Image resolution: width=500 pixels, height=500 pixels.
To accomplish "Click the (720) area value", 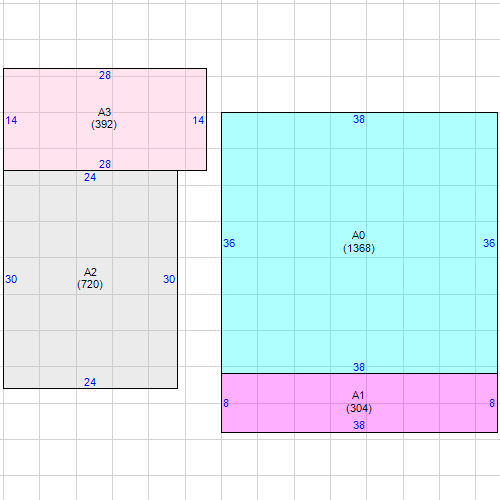I will (90, 284).
